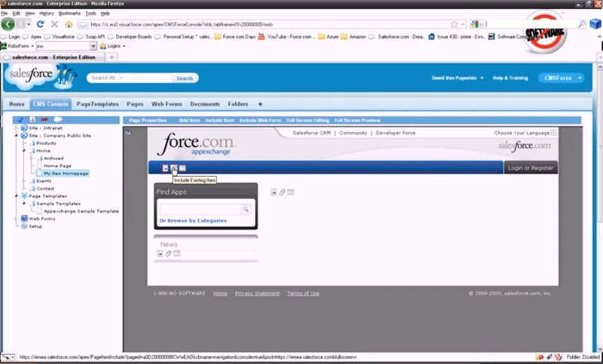Click the Firefox green back arrow

click(8, 24)
